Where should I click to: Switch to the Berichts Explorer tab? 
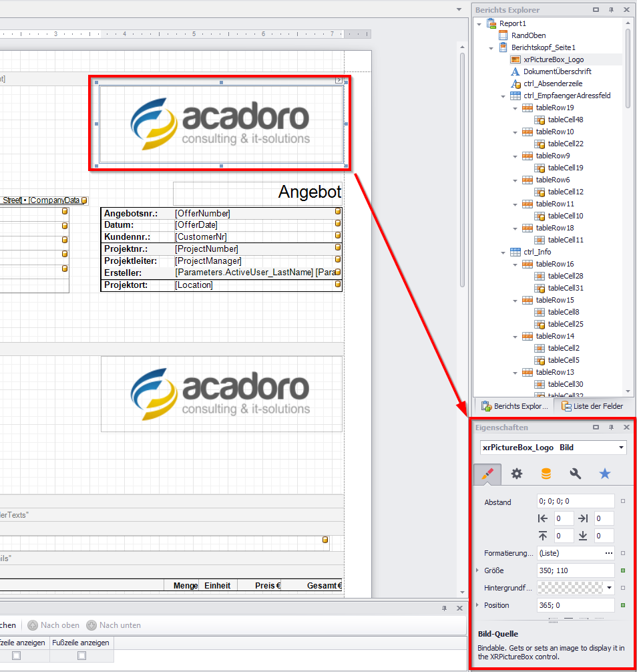coord(514,406)
